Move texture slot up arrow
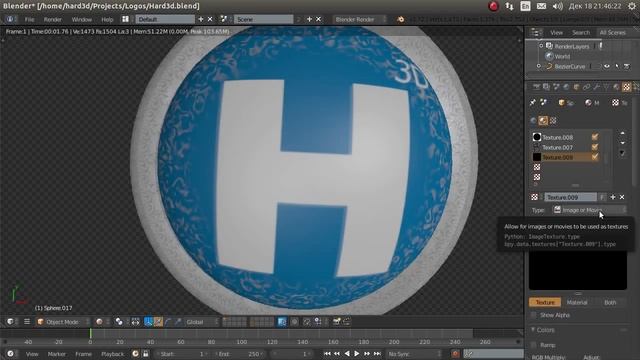Viewport: 640px width, 360px height. click(x=622, y=133)
